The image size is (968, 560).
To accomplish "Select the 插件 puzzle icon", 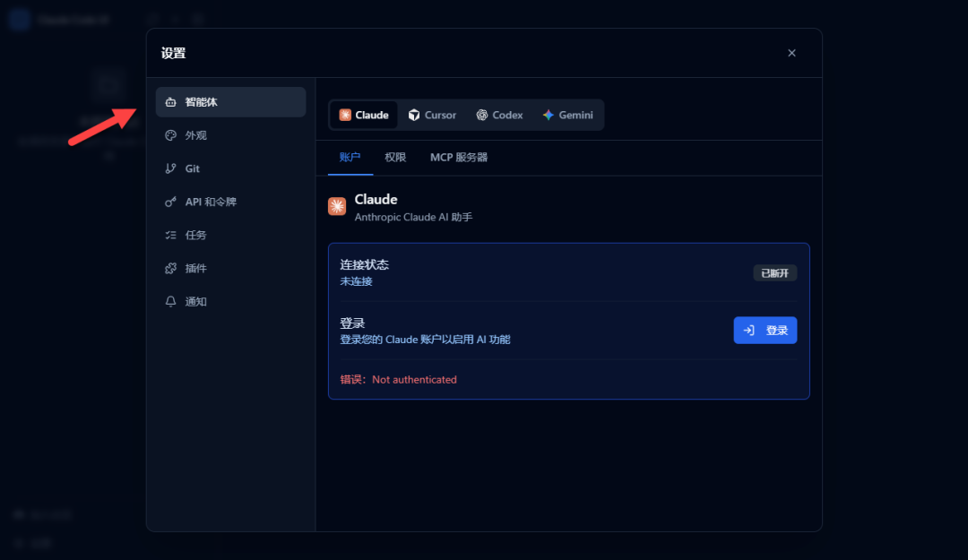I will click(171, 269).
